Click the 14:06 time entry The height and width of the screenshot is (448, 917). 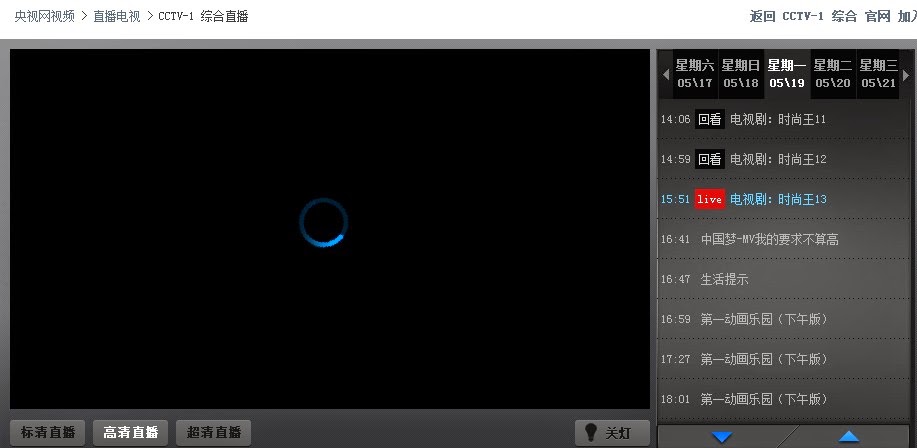[675, 119]
